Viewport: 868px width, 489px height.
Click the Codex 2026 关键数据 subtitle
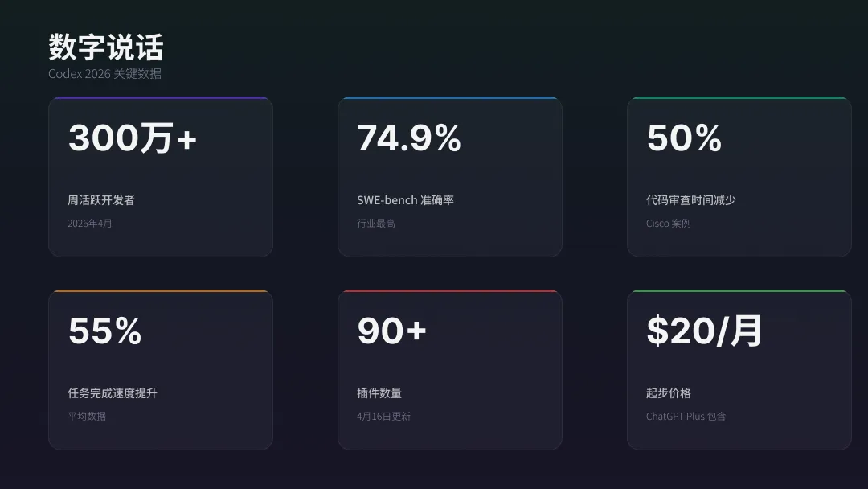104,74
